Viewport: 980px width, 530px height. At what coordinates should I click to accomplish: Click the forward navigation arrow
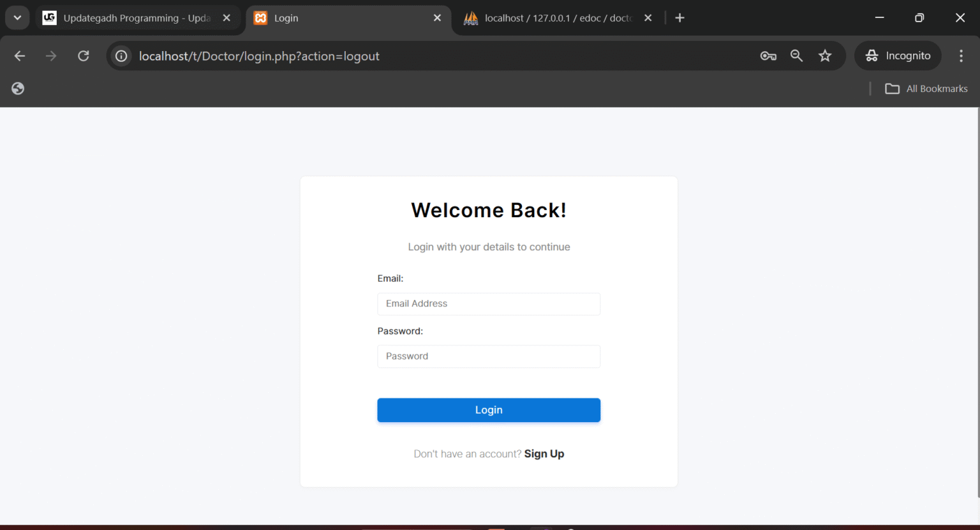51,56
